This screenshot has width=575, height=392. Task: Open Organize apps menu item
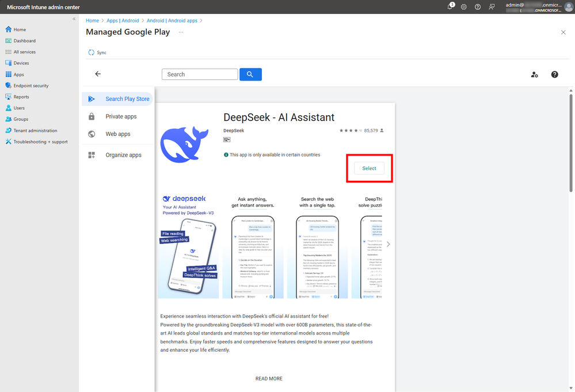click(117, 155)
